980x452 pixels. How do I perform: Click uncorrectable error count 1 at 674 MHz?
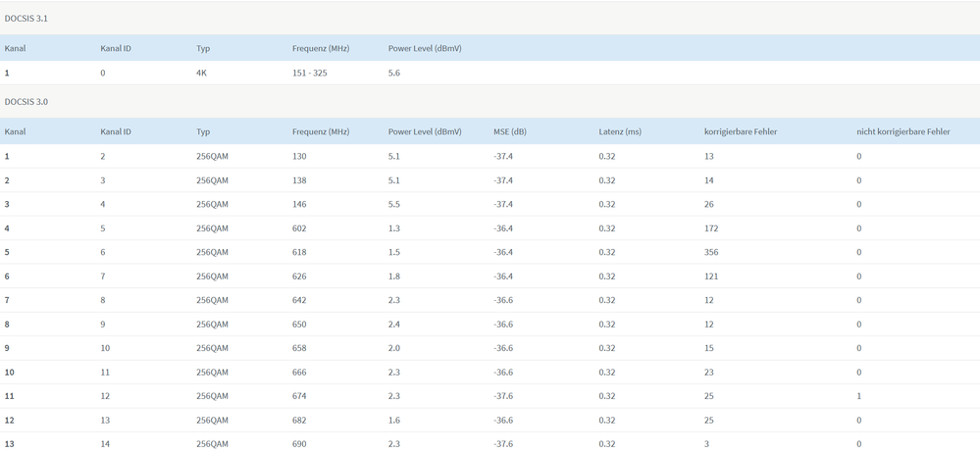859,396
